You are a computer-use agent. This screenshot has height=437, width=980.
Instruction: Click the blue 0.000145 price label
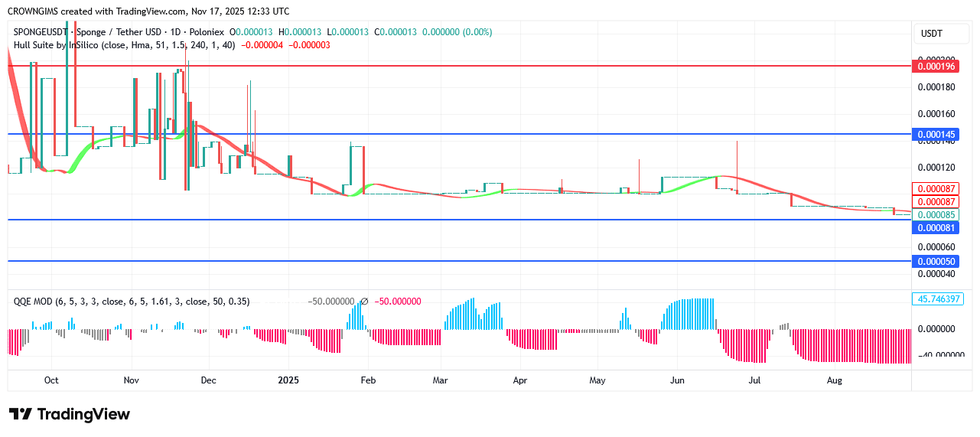pyautogui.click(x=936, y=135)
